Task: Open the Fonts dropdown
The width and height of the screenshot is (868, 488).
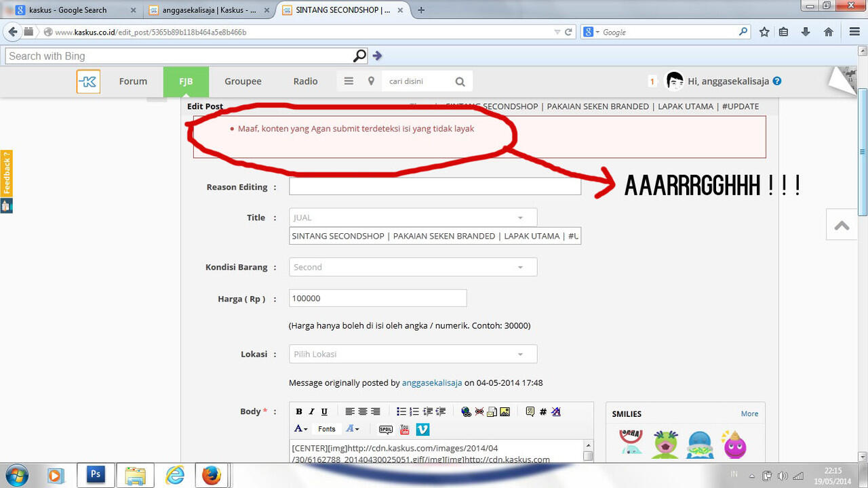Action: [327, 429]
